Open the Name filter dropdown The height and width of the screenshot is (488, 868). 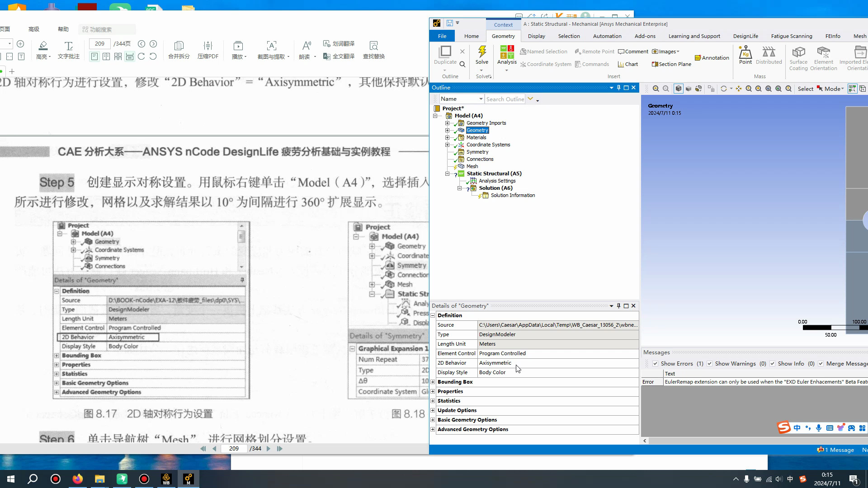[481, 99]
